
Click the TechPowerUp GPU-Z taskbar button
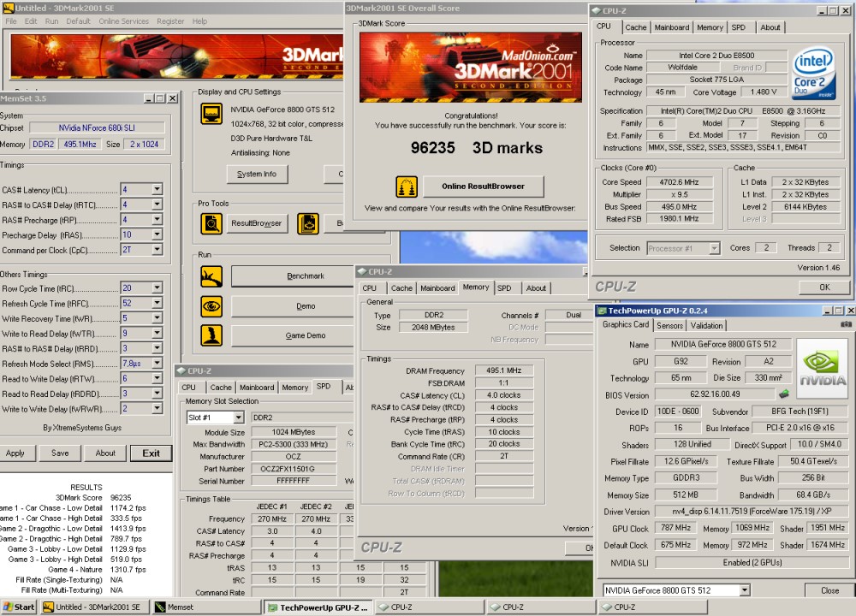point(318,607)
